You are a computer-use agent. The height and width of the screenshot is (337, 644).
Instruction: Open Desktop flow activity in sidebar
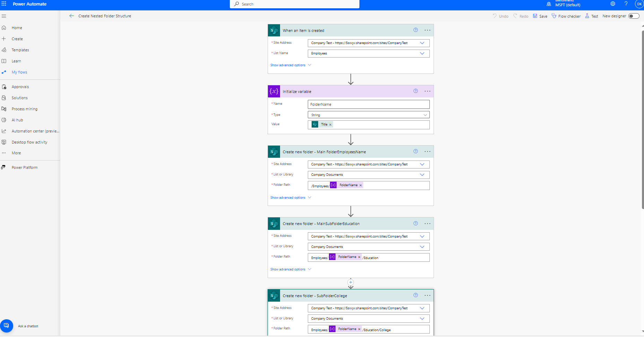click(x=30, y=142)
